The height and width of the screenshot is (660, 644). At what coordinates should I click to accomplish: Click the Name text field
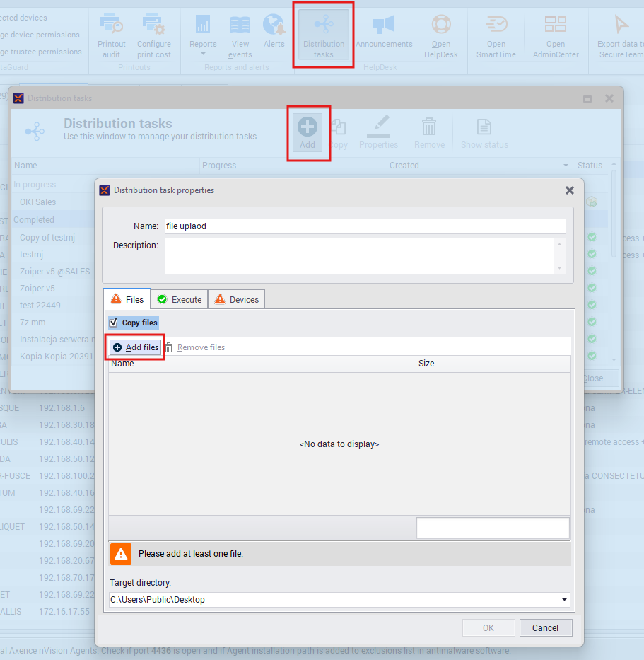point(365,226)
